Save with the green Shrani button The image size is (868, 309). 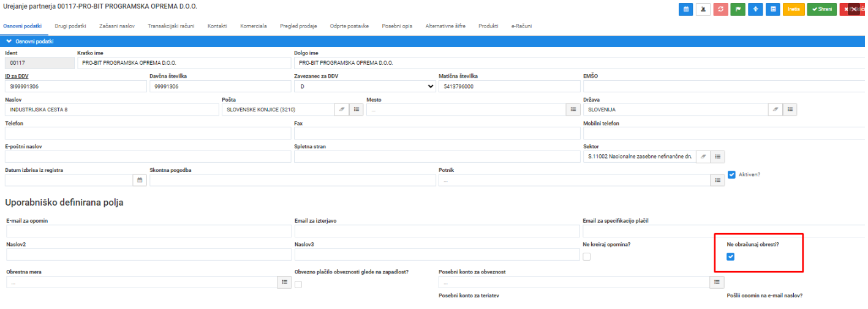click(822, 9)
